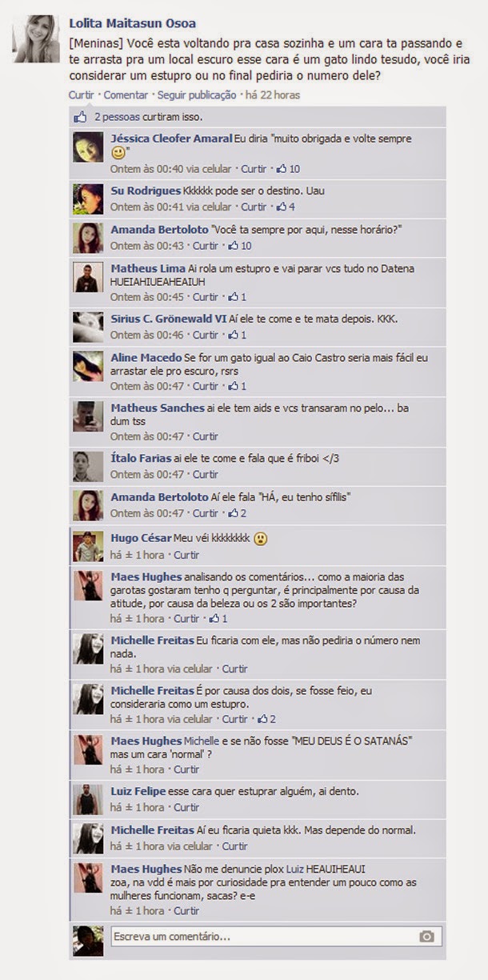Open Hugo César's avatar thumbnail
The width and height of the screenshot is (488, 980).
coord(88,546)
